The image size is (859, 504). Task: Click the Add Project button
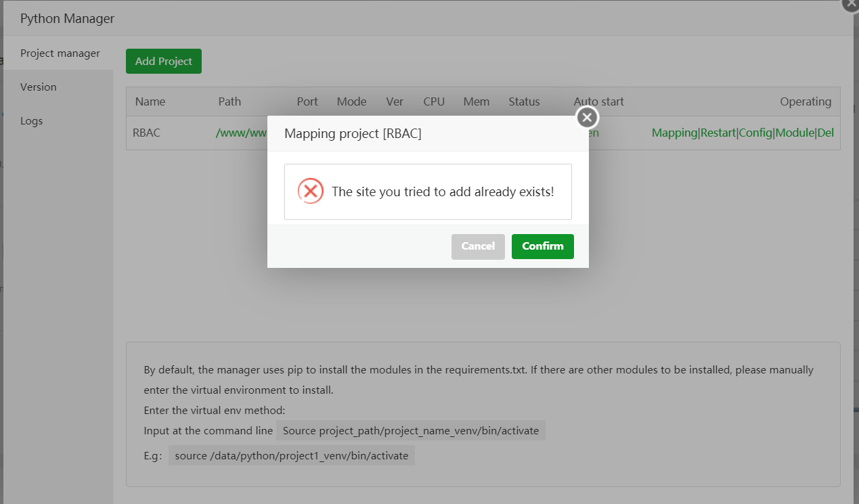[164, 61]
